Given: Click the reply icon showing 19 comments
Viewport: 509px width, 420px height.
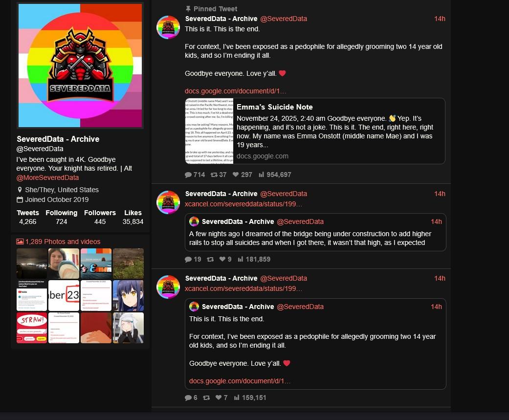Looking at the screenshot, I should (x=188, y=259).
